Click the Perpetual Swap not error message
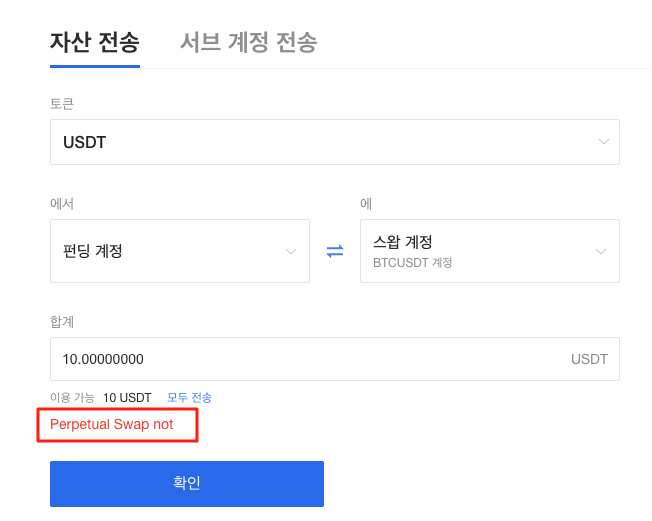652x521 pixels. [x=111, y=425]
